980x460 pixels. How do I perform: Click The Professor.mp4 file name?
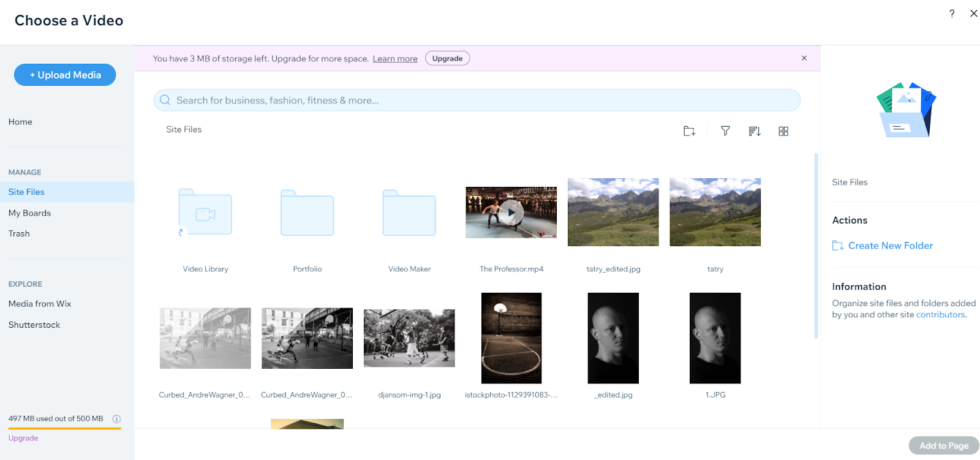(511, 269)
